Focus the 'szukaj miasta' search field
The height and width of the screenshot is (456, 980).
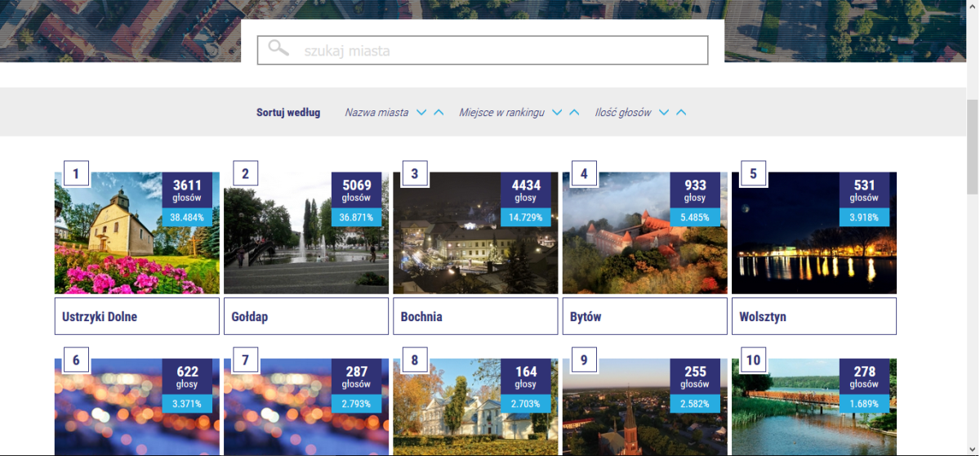(483, 50)
